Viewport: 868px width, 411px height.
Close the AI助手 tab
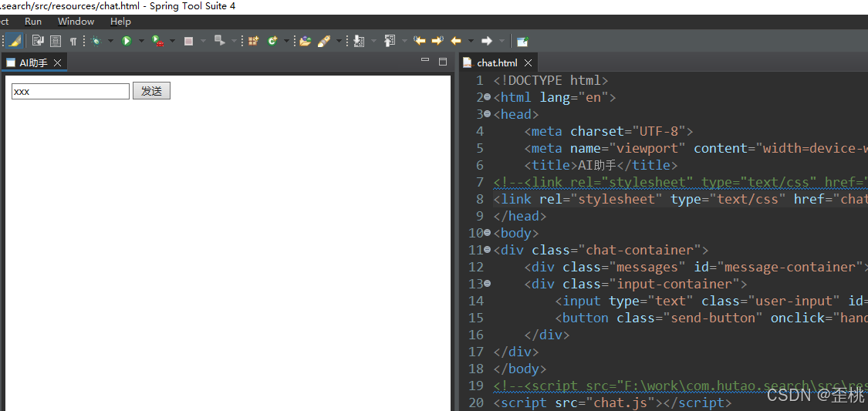pos(58,62)
